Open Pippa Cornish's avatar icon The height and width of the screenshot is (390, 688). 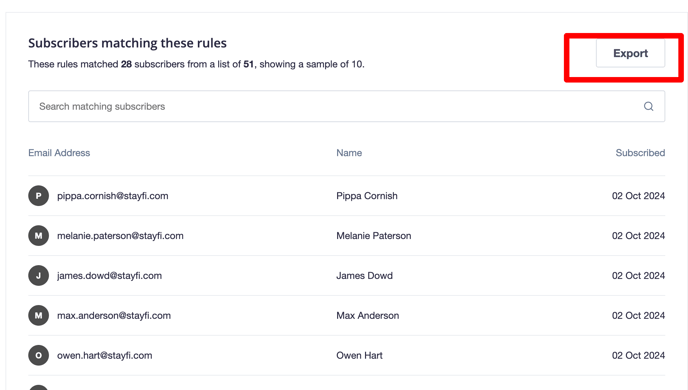pos(39,196)
